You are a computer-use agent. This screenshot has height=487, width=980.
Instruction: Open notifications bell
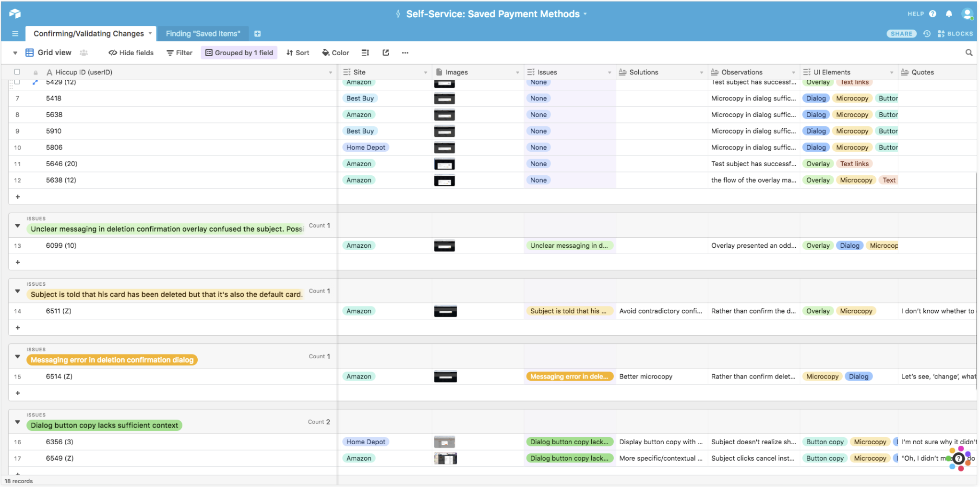(x=949, y=14)
